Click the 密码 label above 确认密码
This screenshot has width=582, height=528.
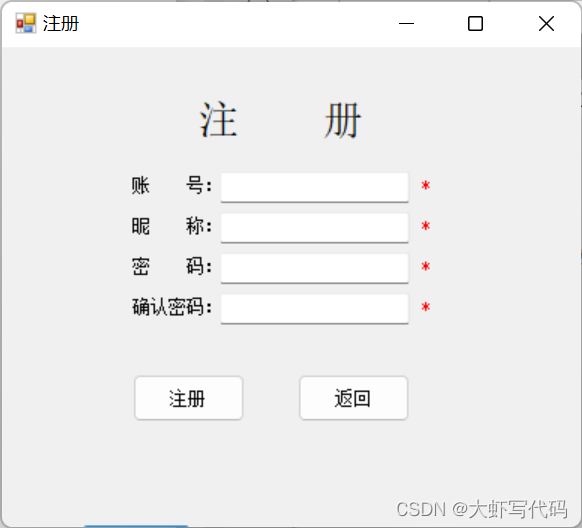(x=172, y=266)
